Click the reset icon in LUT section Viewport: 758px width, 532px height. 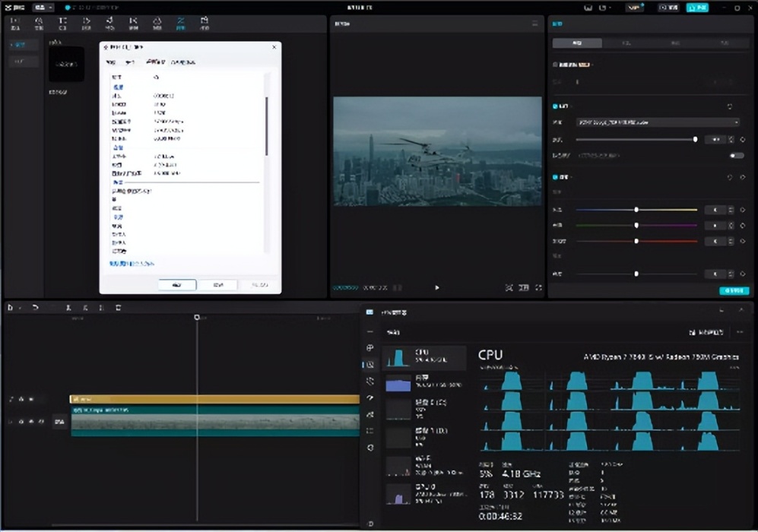730,106
